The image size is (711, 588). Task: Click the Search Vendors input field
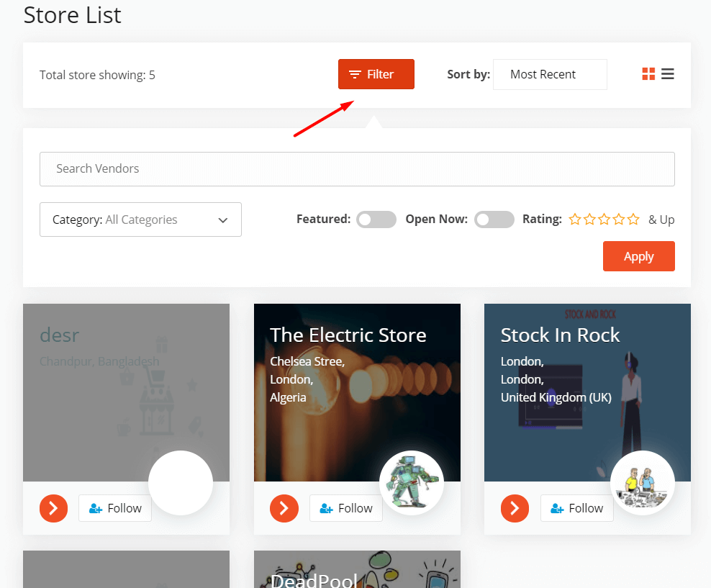[357, 169]
